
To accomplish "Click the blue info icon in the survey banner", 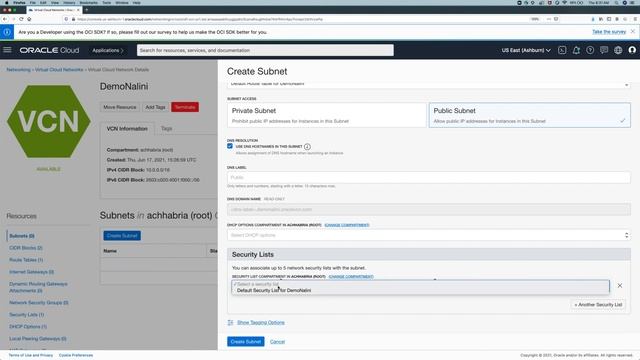I will pos(7,32).
